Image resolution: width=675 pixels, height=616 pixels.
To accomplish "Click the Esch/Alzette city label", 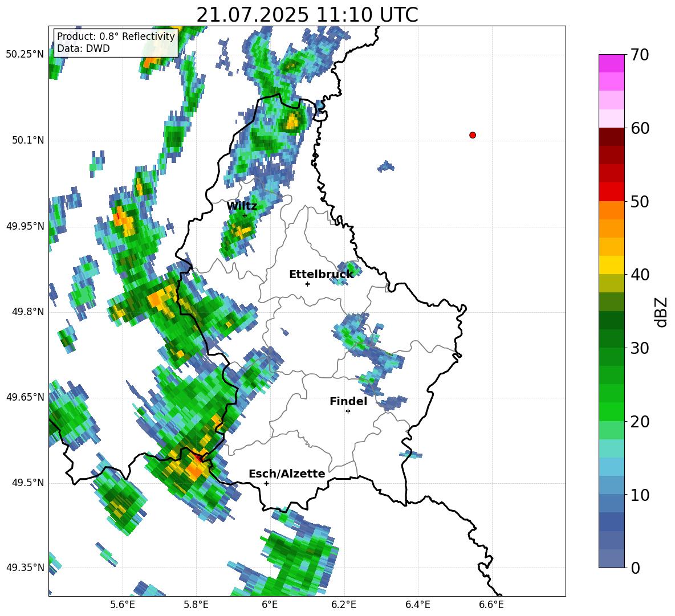I will click(x=287, y=474).
